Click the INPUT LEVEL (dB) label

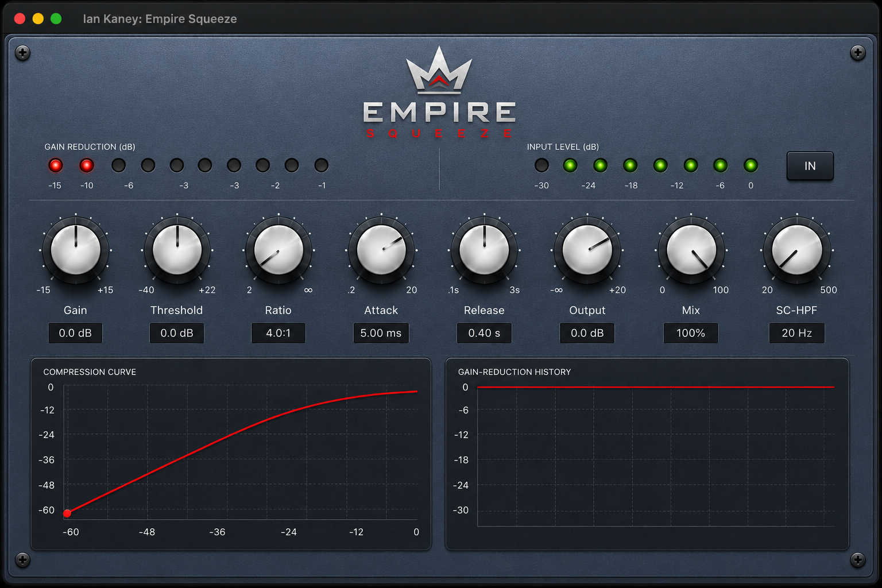(563, 147)
